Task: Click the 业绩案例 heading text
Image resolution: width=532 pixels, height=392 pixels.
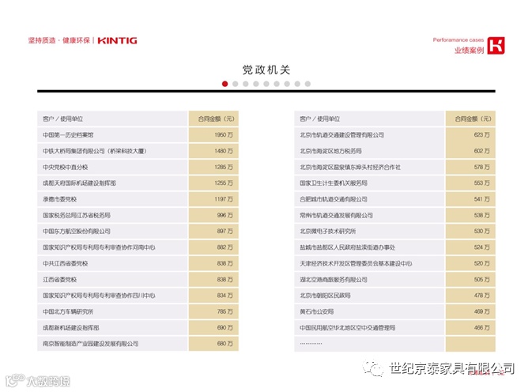Action: pyautogui.click(x=470, y=51)
